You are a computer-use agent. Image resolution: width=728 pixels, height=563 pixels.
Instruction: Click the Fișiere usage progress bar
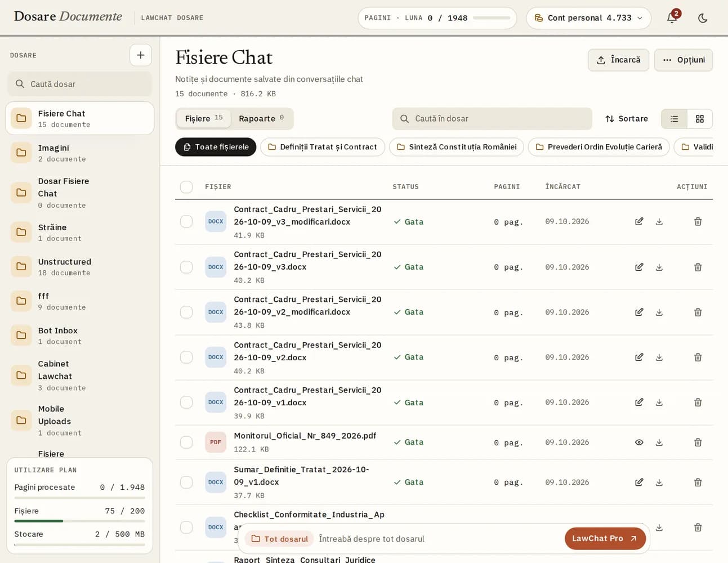click(x=79, y=521)
